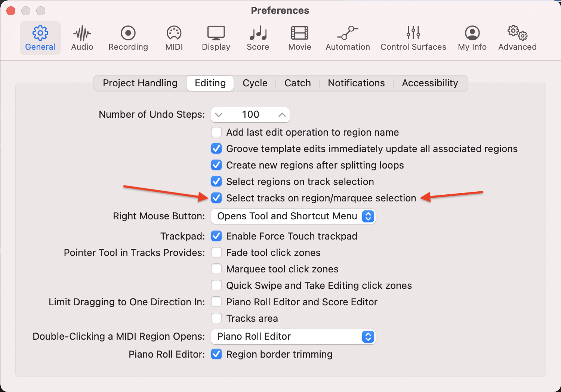Disable Enable Force Touch trackpad
Screen dimensions: 561x392
click(216, 236)
